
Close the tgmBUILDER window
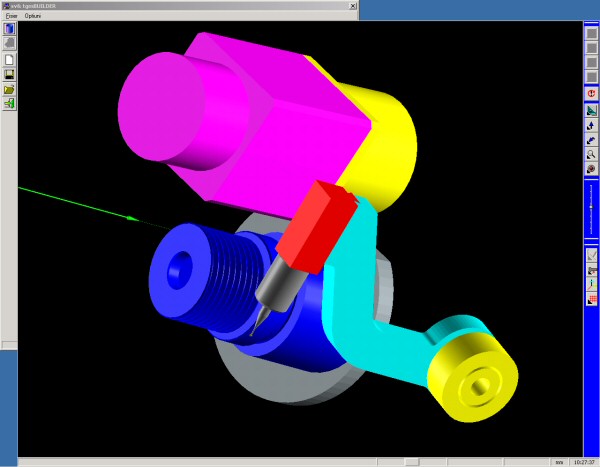point(353,6)
